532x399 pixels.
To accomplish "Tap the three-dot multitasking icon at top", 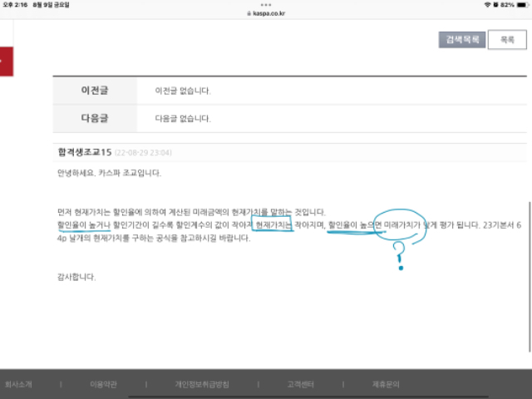I will [x=266, y=4].
